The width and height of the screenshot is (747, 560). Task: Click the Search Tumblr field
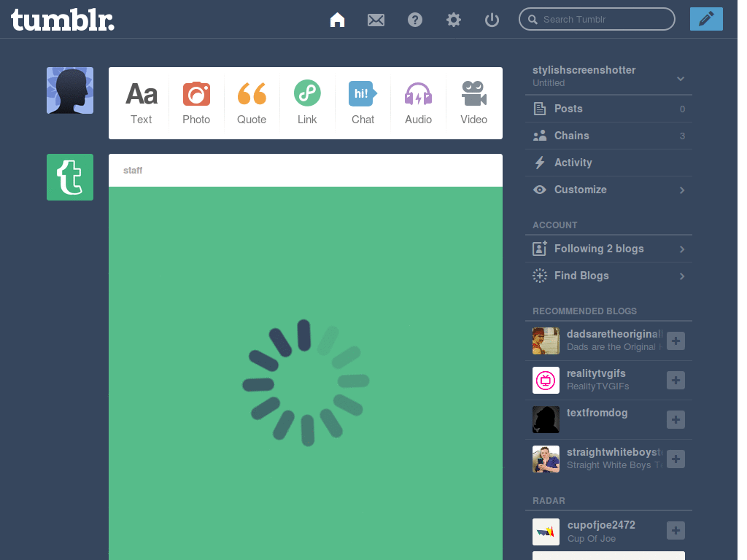597,19
